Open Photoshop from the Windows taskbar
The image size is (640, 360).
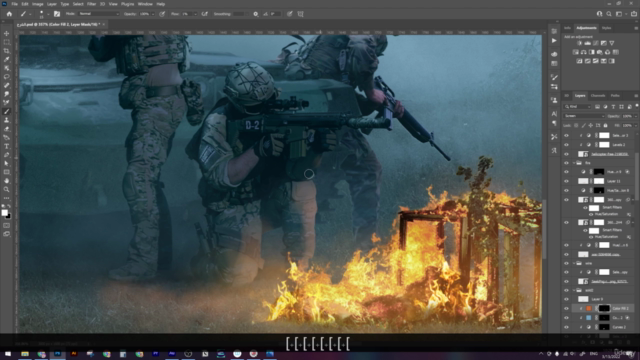pyautogui.click(x=58, y=354)
